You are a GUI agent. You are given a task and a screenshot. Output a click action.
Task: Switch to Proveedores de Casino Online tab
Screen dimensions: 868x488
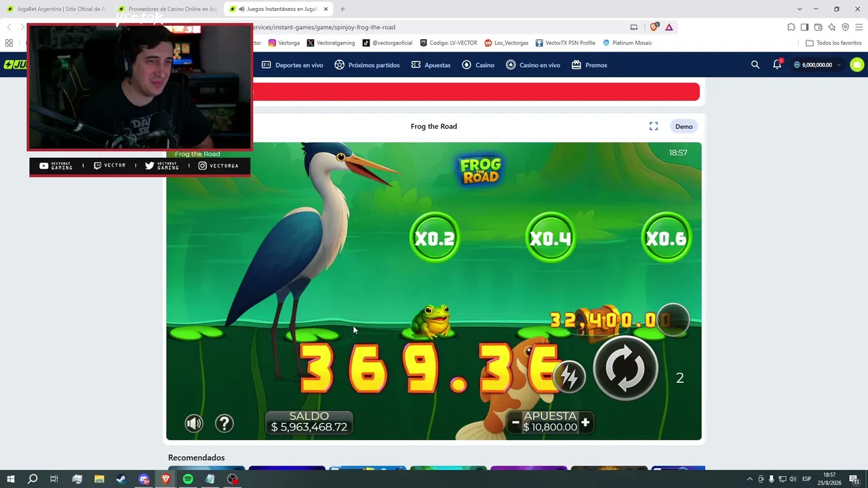(167, 9)
